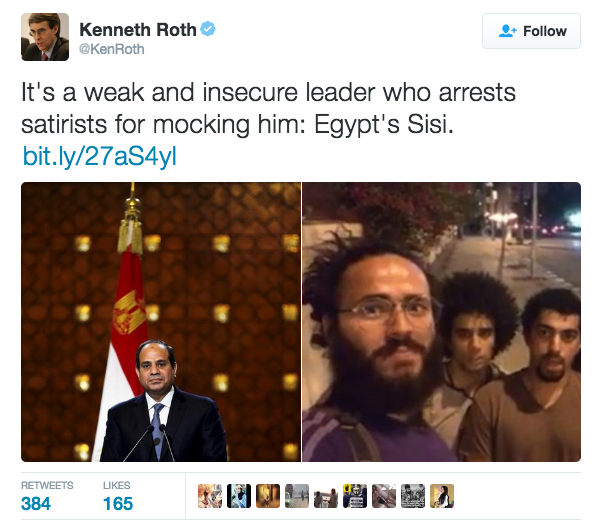Click the avatar showing two people standing
The height and width of the screenshot is (522, 607).
pyautogui.click(x=326, y=496)
